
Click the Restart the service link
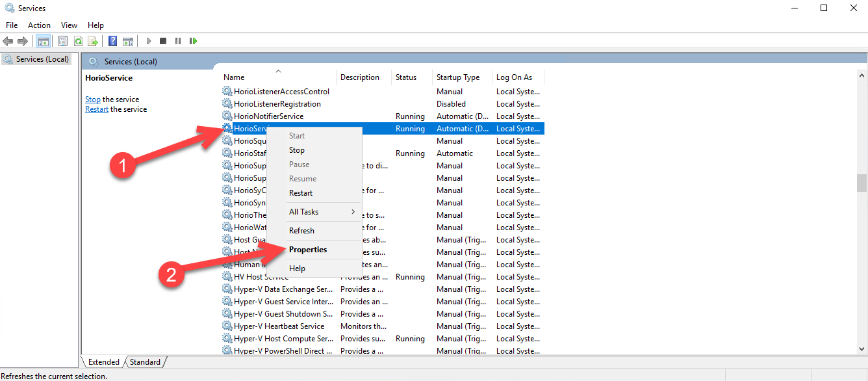(x=97, y=109)
